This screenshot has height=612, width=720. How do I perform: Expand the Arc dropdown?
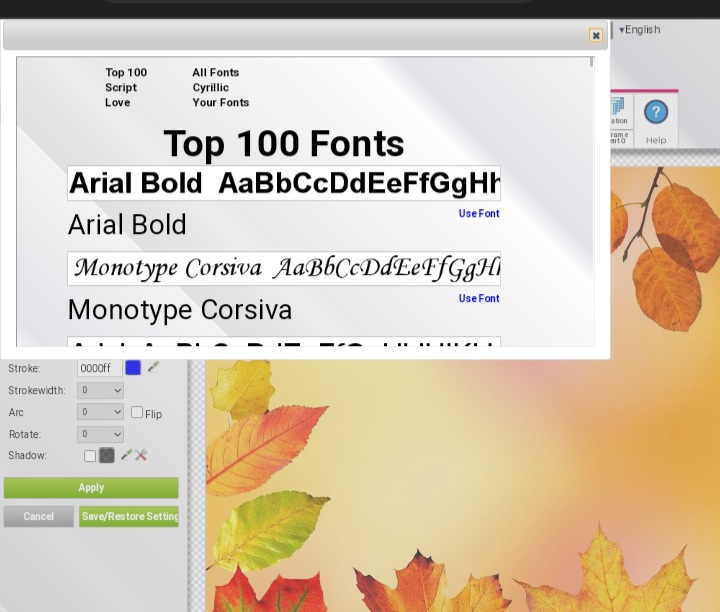pyautogui.click(x=100, y=412)
